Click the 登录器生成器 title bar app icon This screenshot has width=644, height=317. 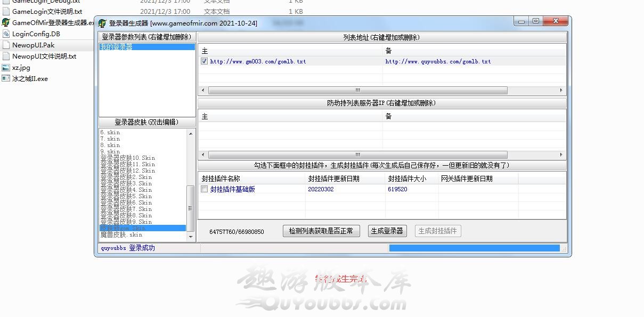pyautogui.click(x=102, y=23)
